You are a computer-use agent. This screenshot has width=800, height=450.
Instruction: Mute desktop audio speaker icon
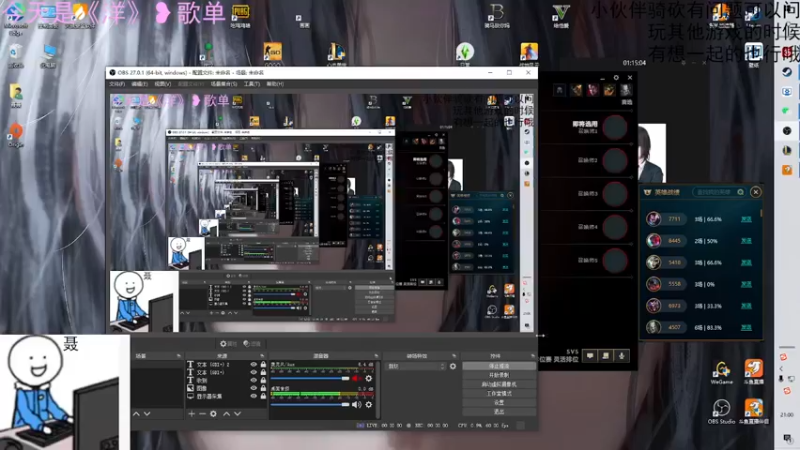(356, 405)
